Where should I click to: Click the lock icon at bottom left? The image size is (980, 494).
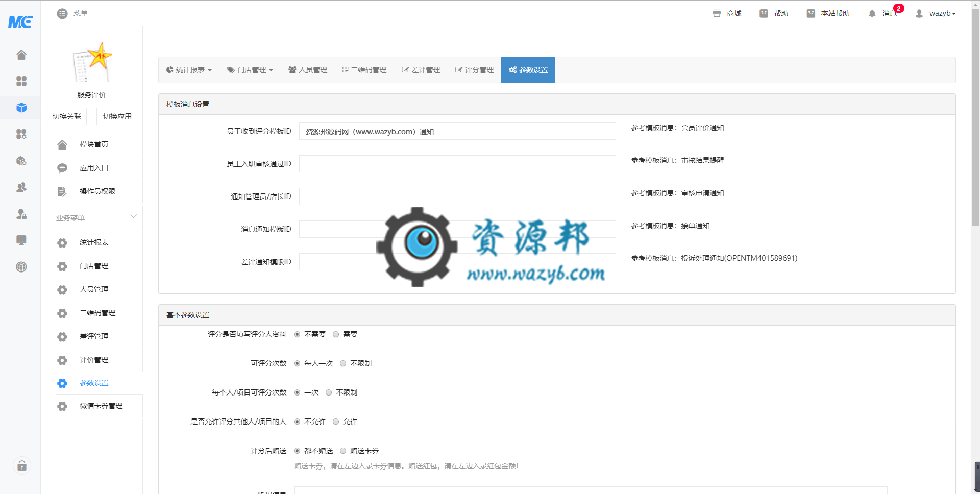[22, 465]
